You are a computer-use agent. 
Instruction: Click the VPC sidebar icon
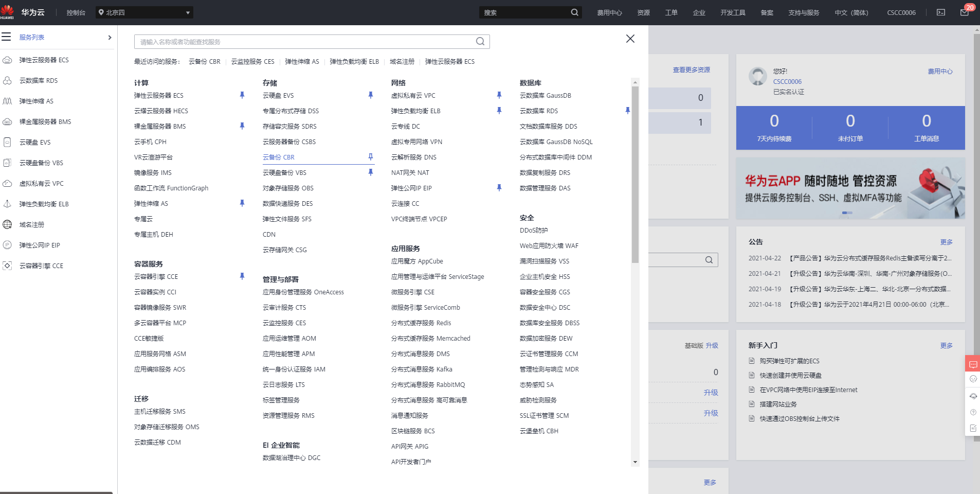point(7,183)
